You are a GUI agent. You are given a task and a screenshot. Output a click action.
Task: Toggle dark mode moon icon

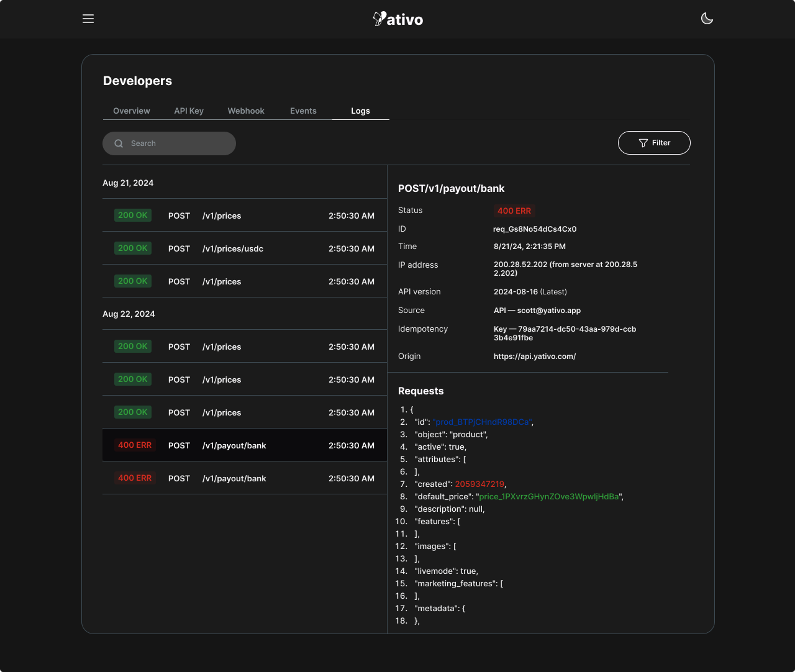click(x=707, y=19)
